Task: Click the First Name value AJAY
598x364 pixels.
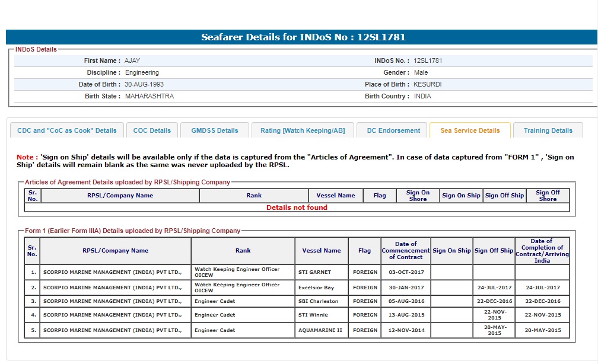Action: 132,60
